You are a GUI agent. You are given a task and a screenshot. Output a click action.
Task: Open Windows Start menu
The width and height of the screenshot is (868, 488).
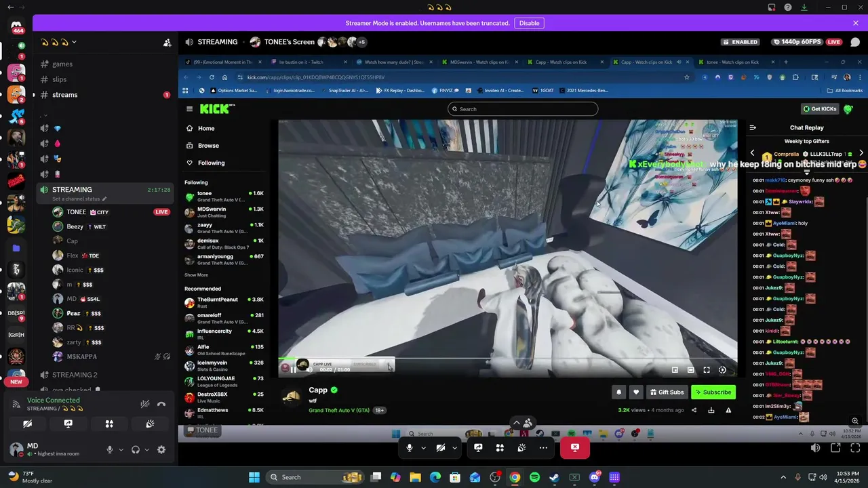pos(254,477)
